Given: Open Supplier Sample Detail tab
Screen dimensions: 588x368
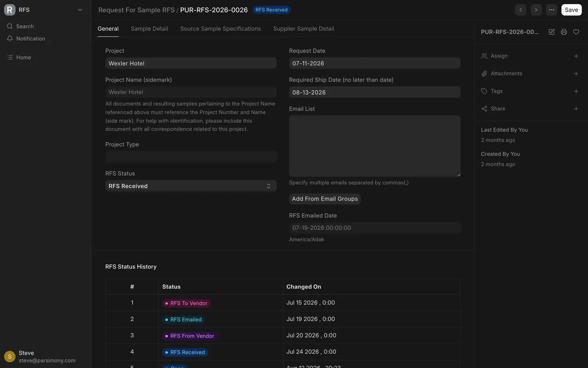Looking at the screenshot, I should coord(304,29).
